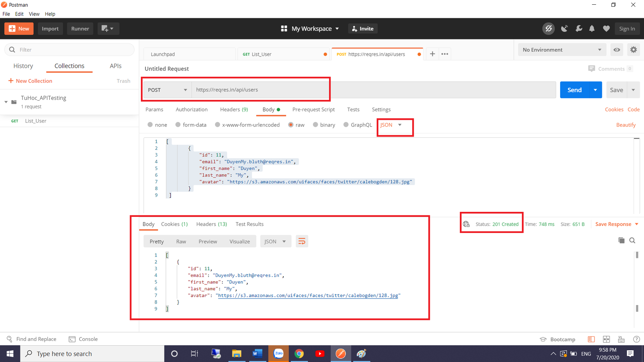Collapse the TuHoc_APITesting collection

(6, 102)
